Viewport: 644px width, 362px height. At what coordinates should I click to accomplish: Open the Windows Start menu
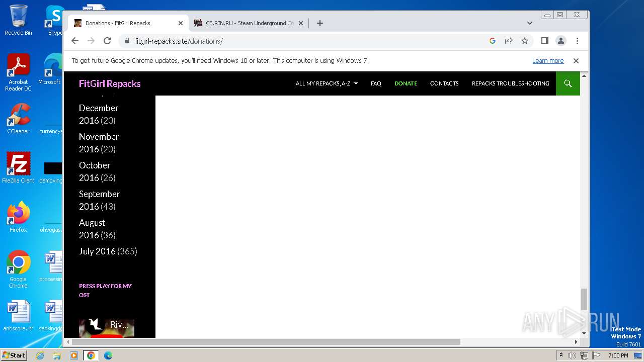tap(14, 355)
